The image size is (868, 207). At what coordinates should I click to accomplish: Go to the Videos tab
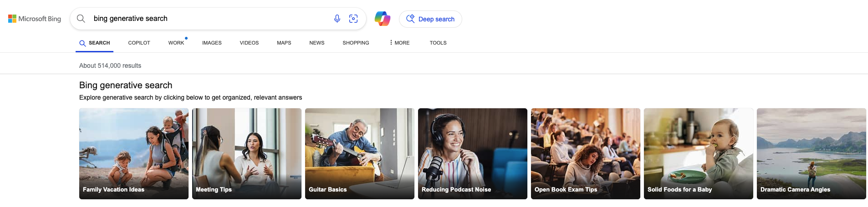click(249, 43)
